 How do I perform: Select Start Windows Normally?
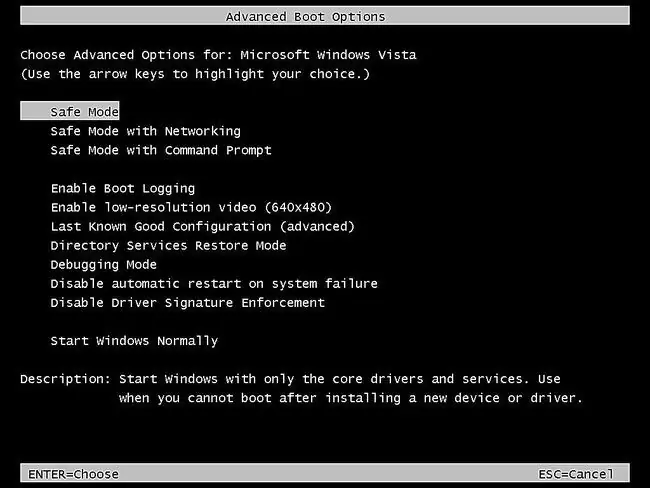point(134,341)
